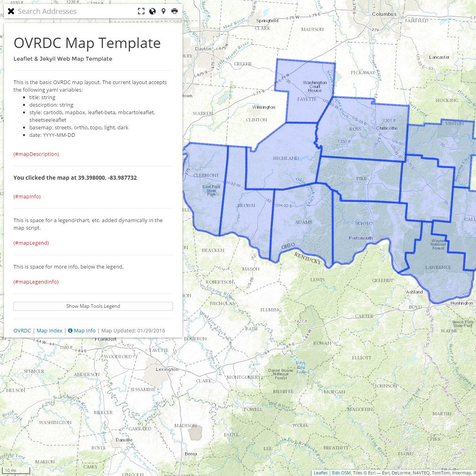Click Lexington city label on map

pyautogui.click(x=167, y=369)
